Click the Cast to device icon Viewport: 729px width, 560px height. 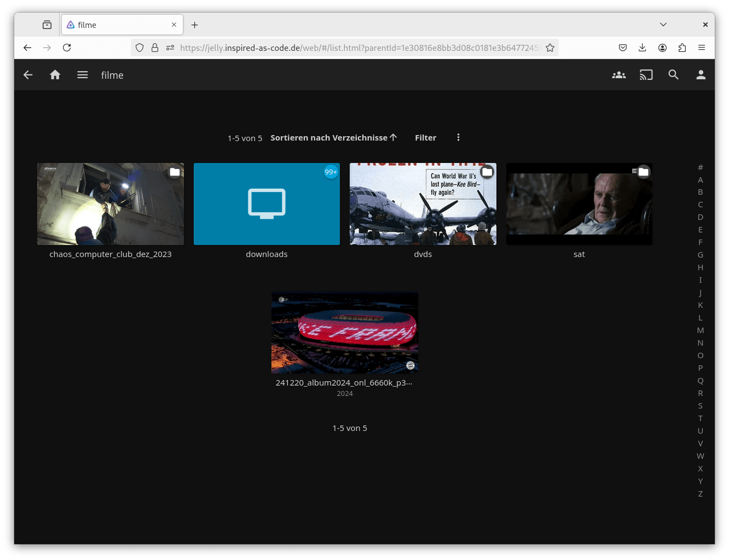(x=646, y=75)
